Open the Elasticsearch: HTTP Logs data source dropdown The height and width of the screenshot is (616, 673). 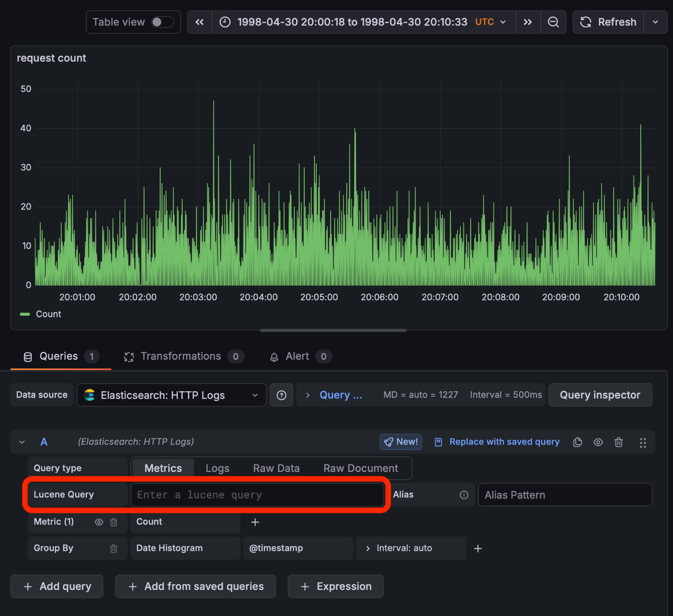click(x=171, y=395)
